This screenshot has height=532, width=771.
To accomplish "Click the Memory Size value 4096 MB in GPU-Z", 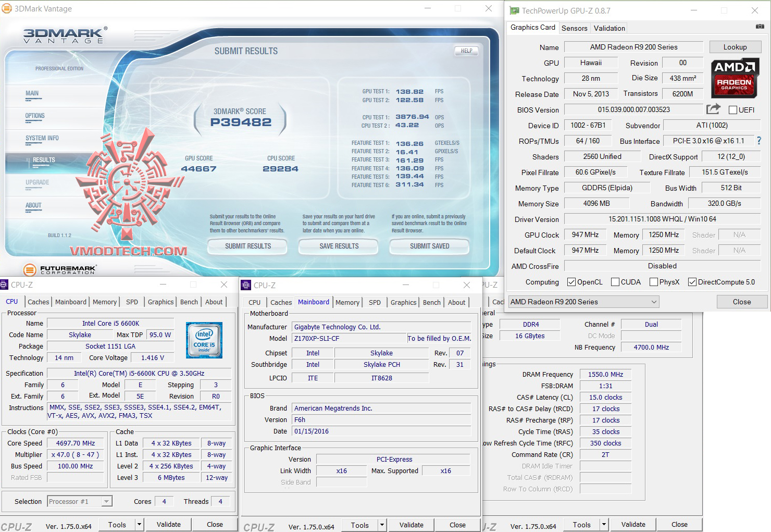I will pos(596,204).
